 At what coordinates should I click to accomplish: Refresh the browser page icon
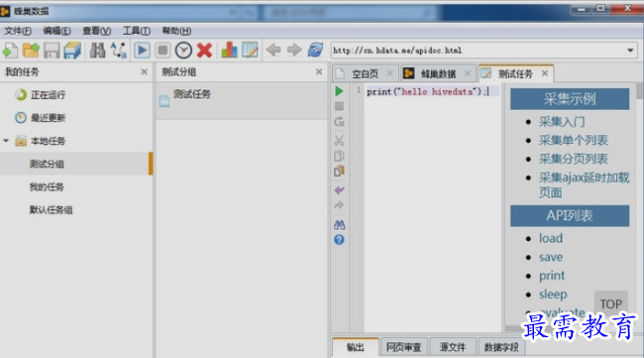(315, 51)
